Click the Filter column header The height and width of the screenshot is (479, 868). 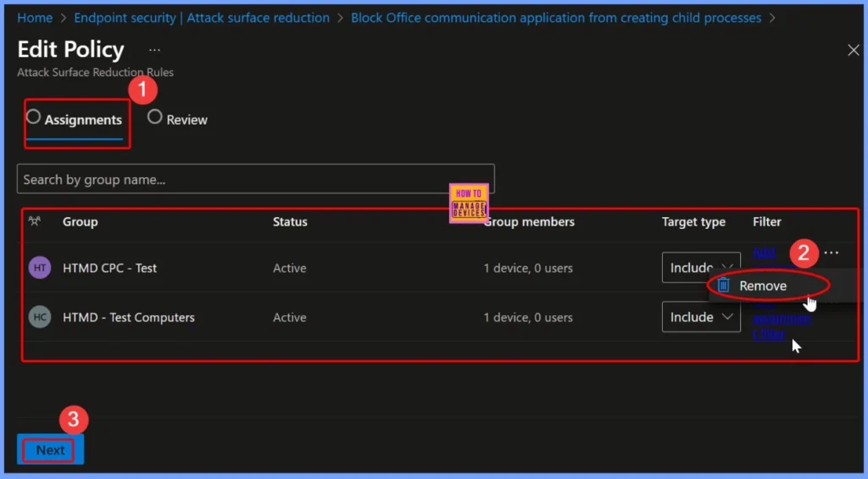(x=766, y=221)
